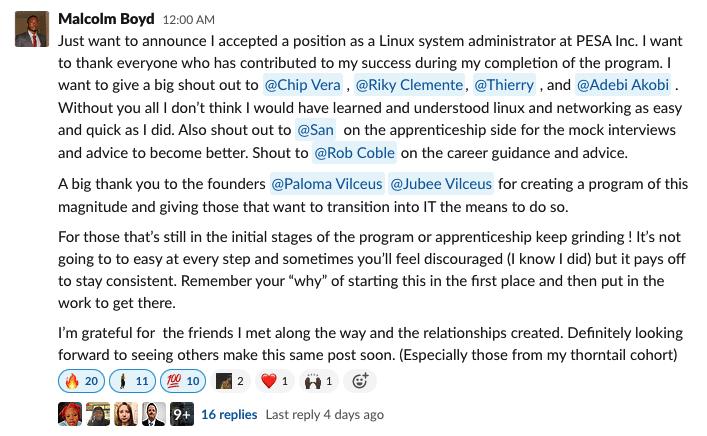This screenshot has height=436, width=707.
Task: Open the @Paloma Vilceus mention
Action: pos(327,184)
